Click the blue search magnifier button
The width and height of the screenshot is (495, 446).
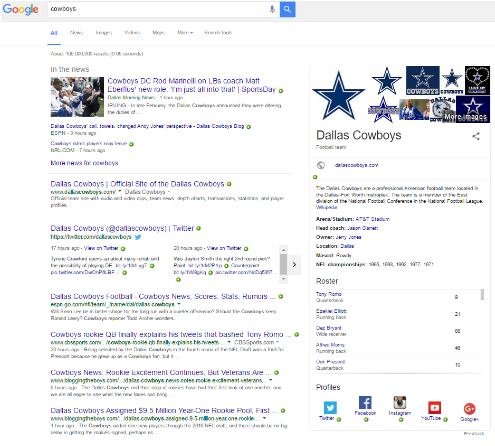[x=287, y=9]
